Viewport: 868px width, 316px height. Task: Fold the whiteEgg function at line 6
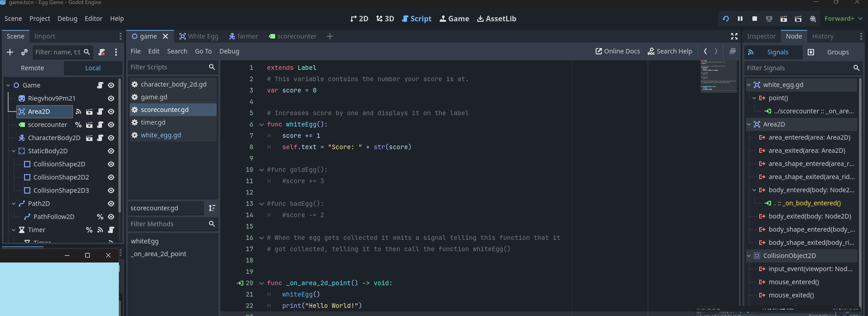tap(262, 125)
